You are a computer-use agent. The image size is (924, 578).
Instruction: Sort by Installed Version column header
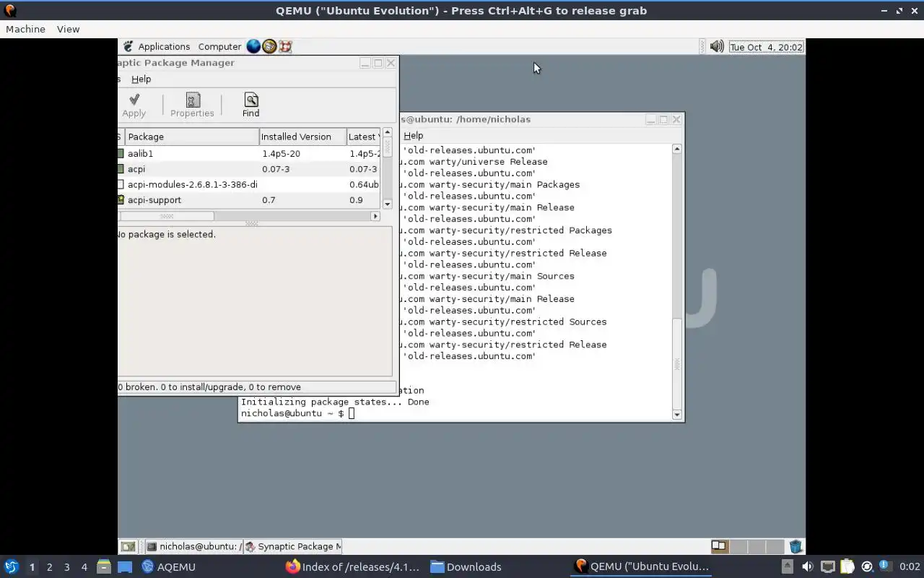tap(302, 137)
